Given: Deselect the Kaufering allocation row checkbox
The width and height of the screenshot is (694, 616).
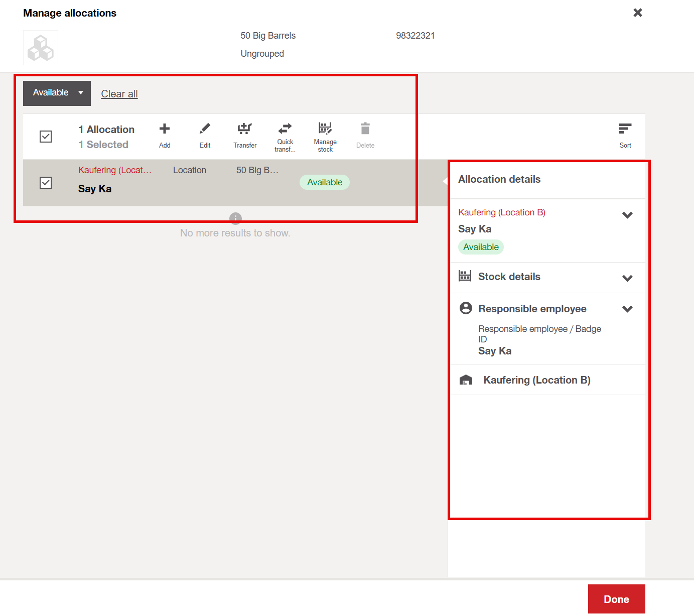Looking at the screenshot, I should click(x=45, y=183).
